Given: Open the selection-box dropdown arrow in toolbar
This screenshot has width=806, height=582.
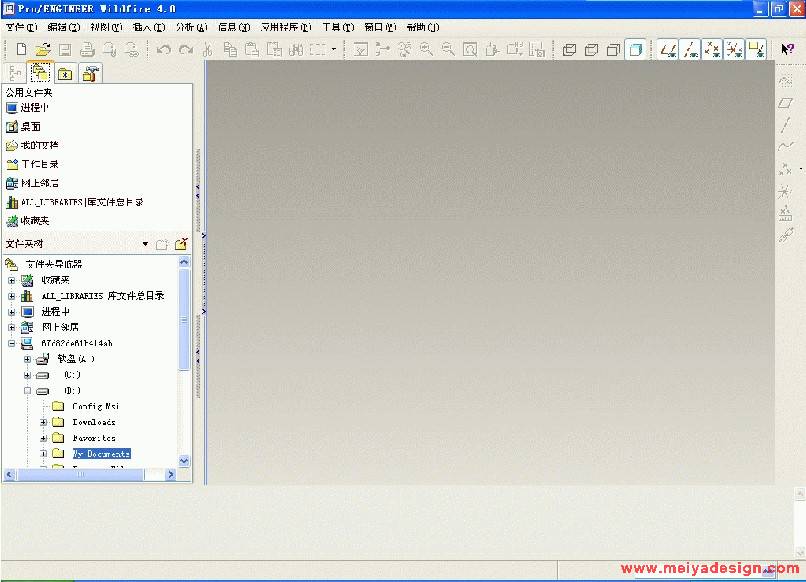Looking at the screenshot, I should [x=334, y=49].
